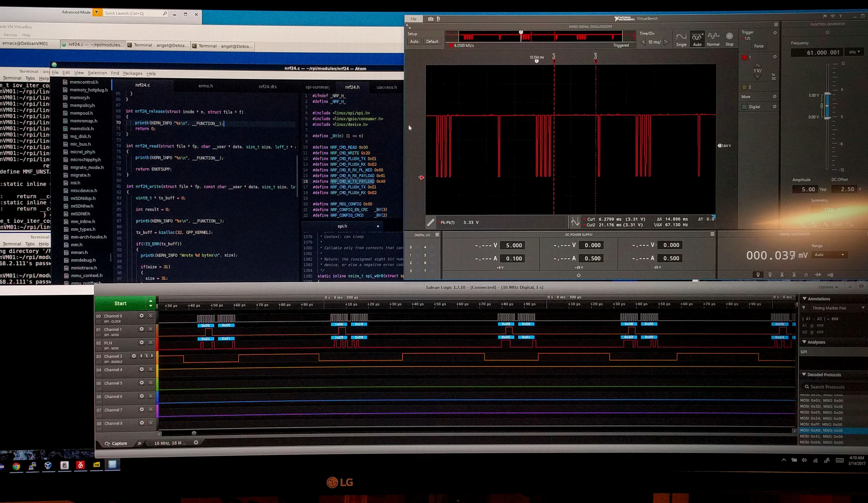Toggle the Digital channels checkbox
The image size is (868, 503).
coord(744,107)
